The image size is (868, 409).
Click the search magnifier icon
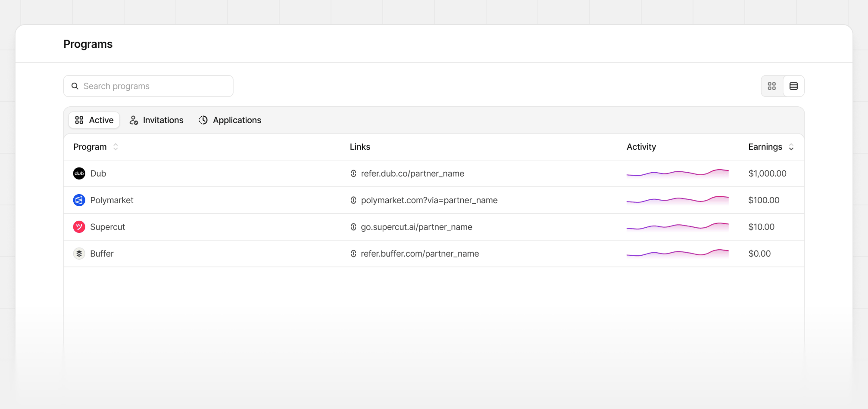[75, 86]
